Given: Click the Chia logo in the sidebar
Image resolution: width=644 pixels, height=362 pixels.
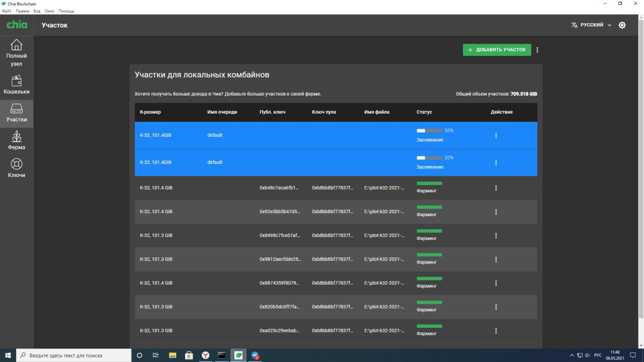Looking at the screenshot, I should 17,25.
